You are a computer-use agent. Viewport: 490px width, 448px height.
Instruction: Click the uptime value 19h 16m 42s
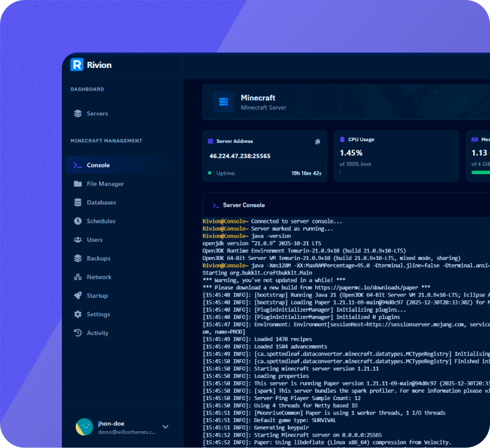point(306,173)
